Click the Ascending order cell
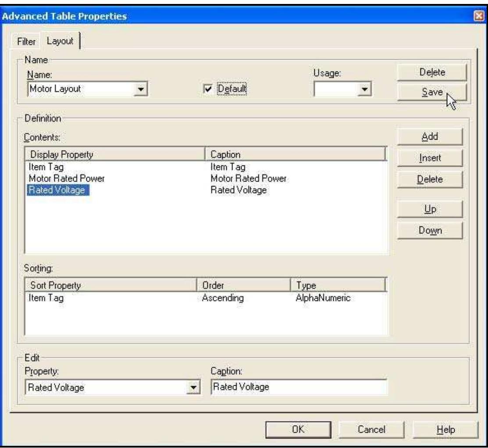The height and width of the screenshot is (448, 488). click(x=223, y=298)
